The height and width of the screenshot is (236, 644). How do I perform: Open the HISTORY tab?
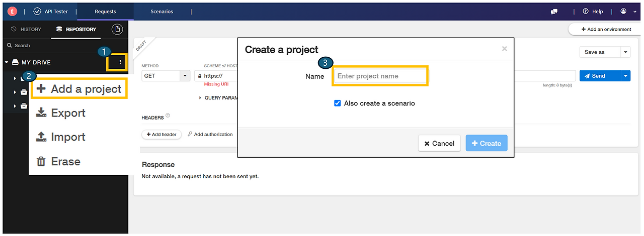(x=26, y=29)
